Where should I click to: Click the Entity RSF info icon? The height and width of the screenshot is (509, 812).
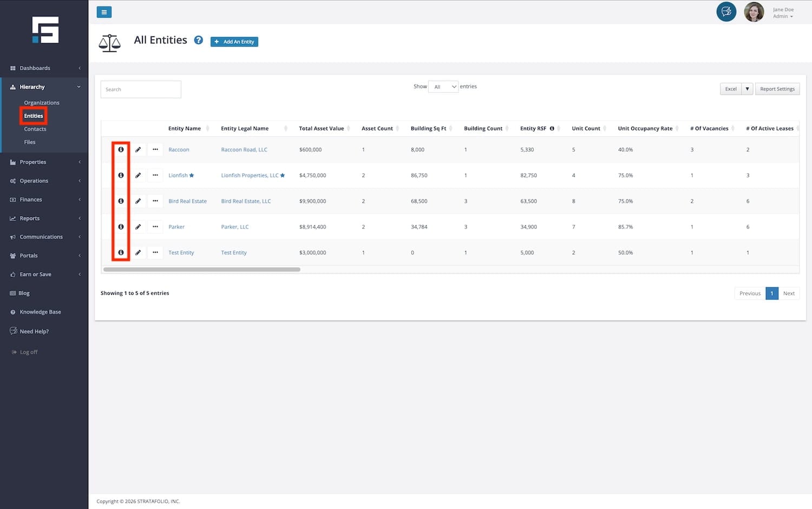(x=552, y=129)
